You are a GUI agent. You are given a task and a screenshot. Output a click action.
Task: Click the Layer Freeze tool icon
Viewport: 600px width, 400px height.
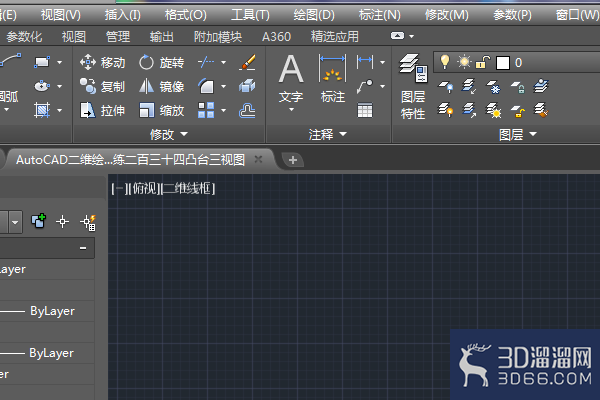click(493, 87)
